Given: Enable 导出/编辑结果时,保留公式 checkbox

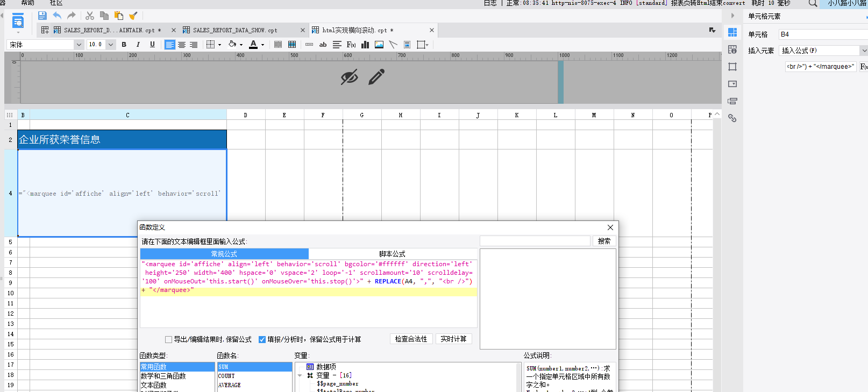Looking at the screenshot, I should pyautogui.click(x=169, y=339).
